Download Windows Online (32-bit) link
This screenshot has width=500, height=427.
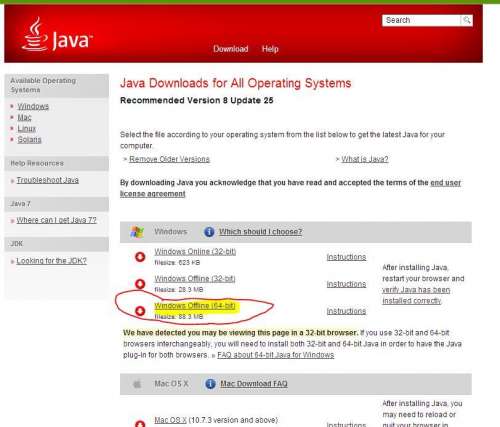click(x=195, y=251)
